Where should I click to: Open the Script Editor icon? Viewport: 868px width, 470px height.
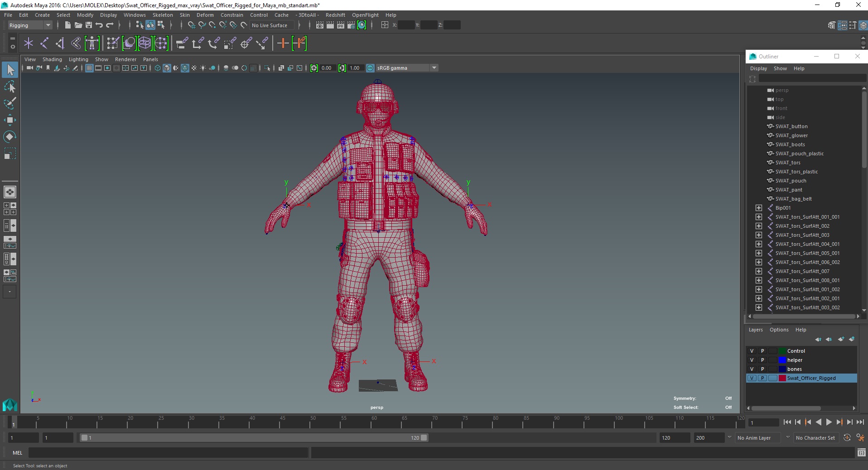tap(861, 452)
